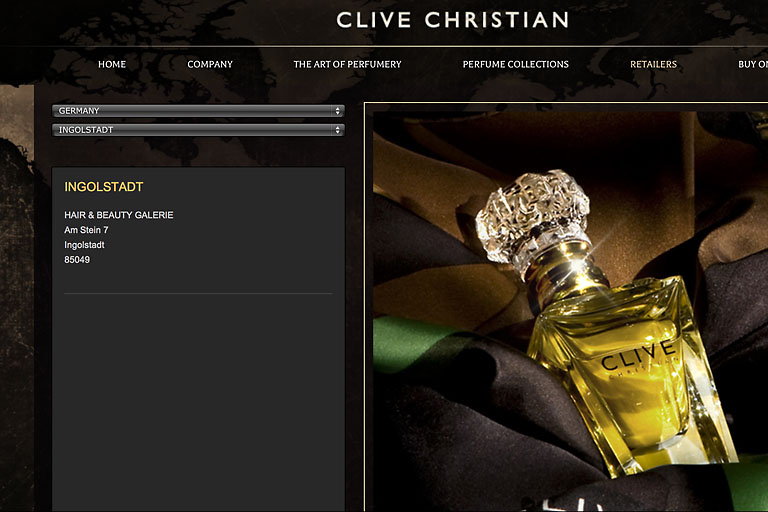Click the Ingolstadt yellow heading

(x=104, y=187)
